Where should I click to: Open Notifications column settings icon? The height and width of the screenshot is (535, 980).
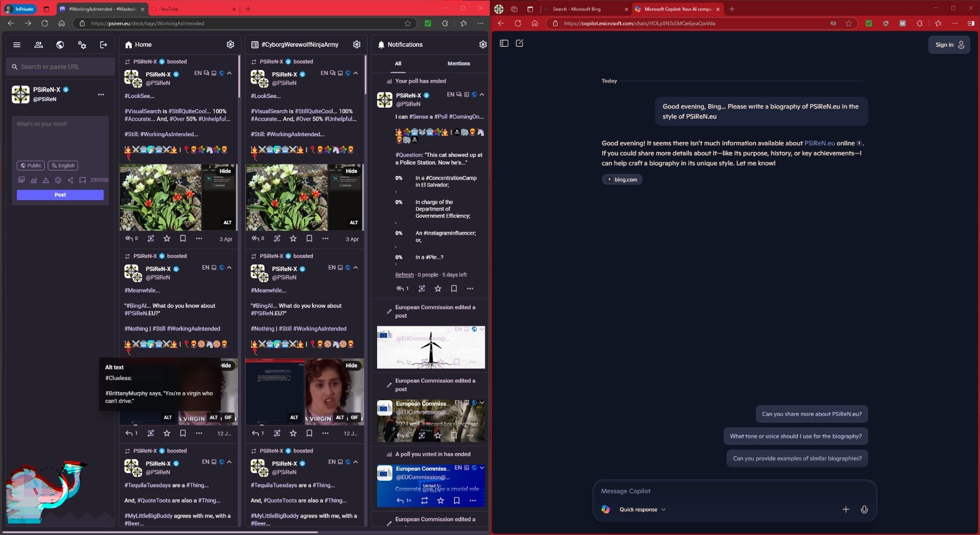coord(483,44)
